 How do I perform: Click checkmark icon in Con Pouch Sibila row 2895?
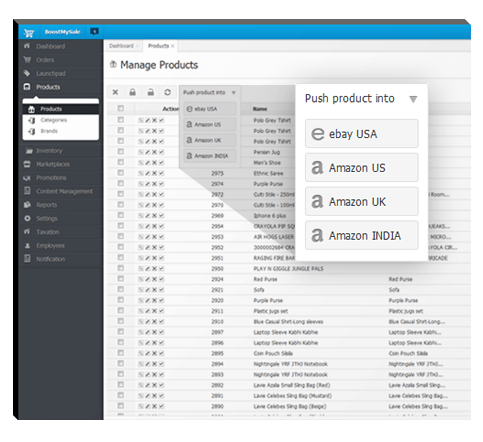coord(161,353)
